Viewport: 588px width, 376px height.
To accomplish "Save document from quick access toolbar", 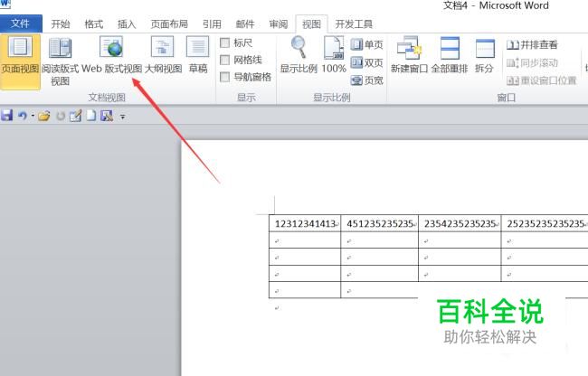I will (x=7, y=116).
